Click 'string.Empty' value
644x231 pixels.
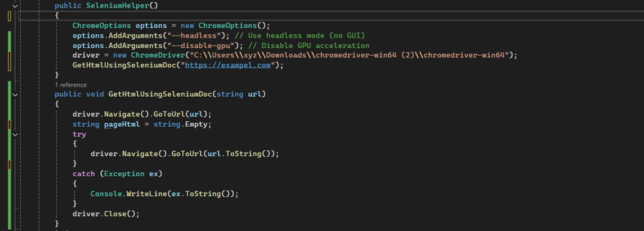180,124
